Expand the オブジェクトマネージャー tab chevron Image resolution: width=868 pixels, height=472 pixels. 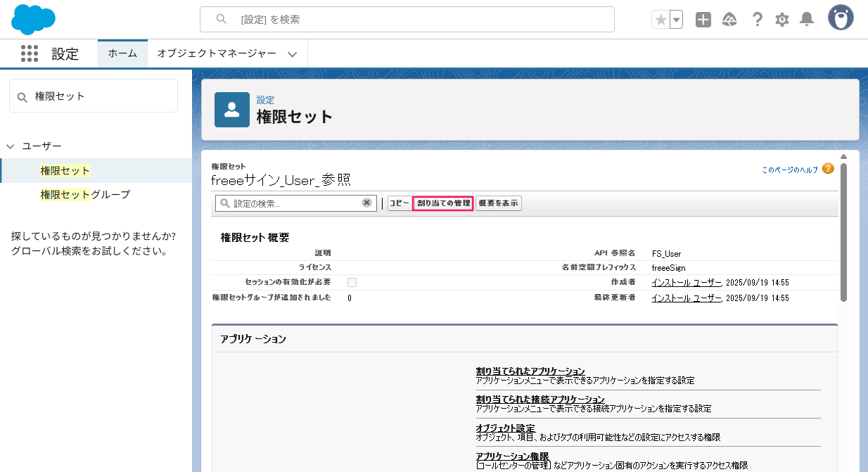click(293, 54)
